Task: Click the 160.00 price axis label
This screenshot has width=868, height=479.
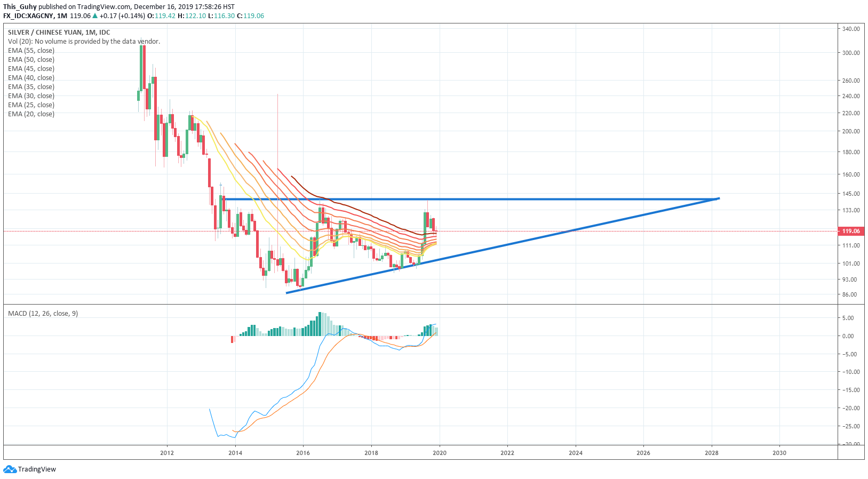Action: (851, 174)
